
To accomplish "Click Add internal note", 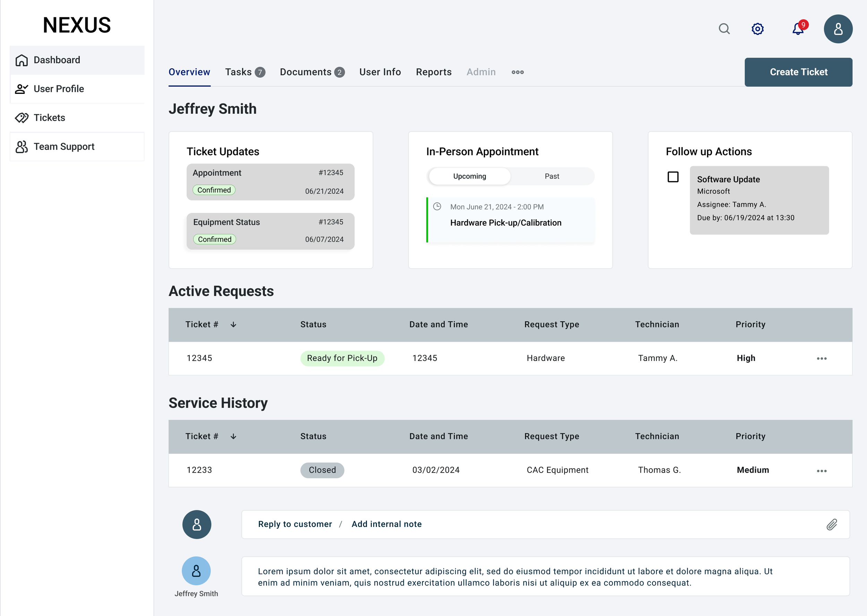I will (386, 524).
